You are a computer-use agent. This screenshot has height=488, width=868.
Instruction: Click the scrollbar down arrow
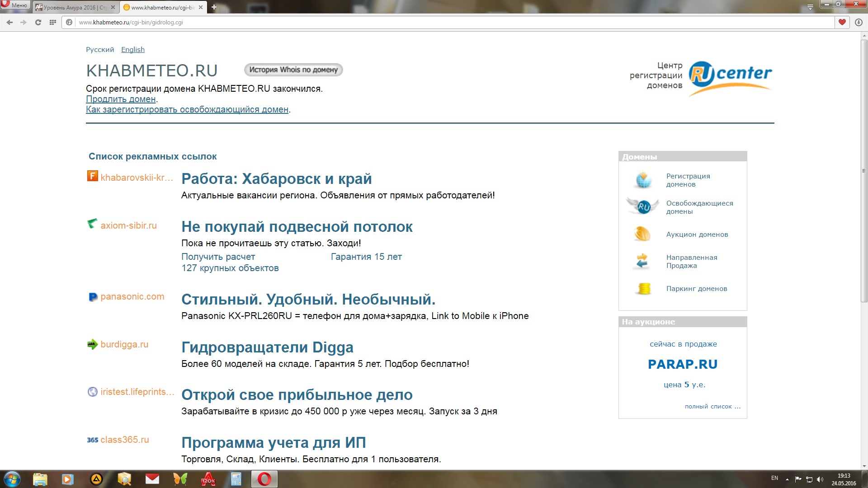coord(864,466)
